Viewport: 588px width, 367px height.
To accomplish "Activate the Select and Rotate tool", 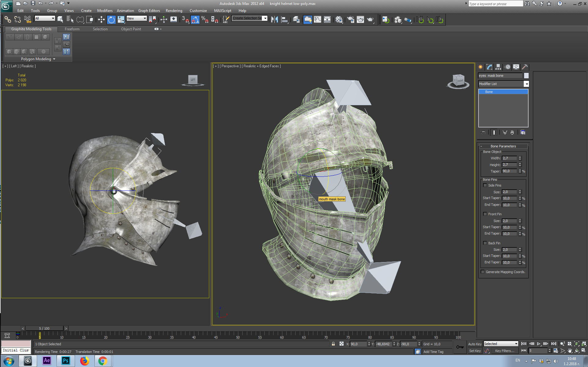I will click(111, 20).
